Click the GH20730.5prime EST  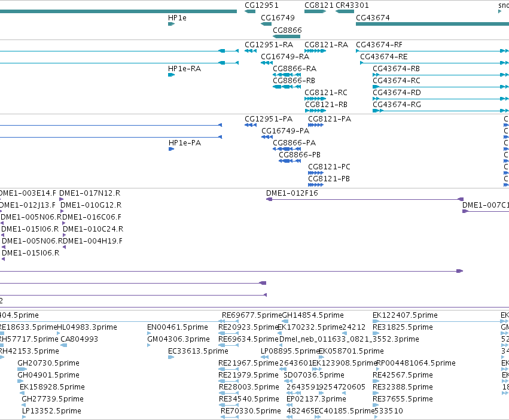(22, 369)
